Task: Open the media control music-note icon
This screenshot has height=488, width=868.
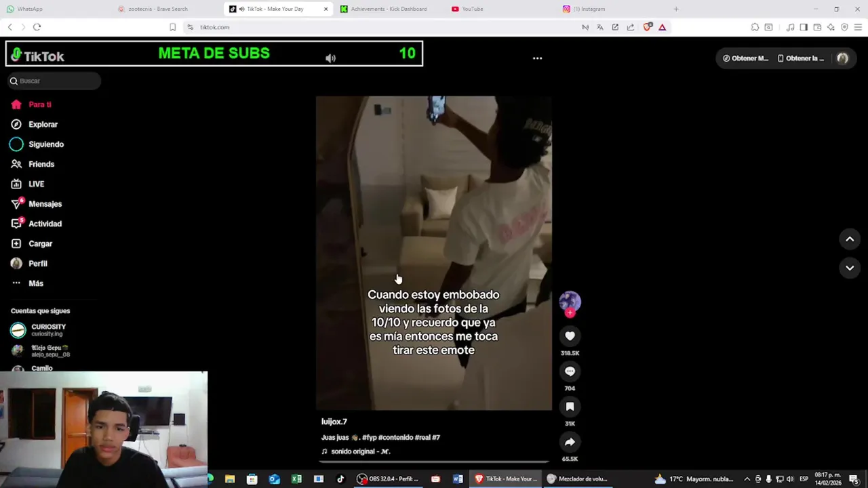Action: pyautogui.click(x=790, y=27)
